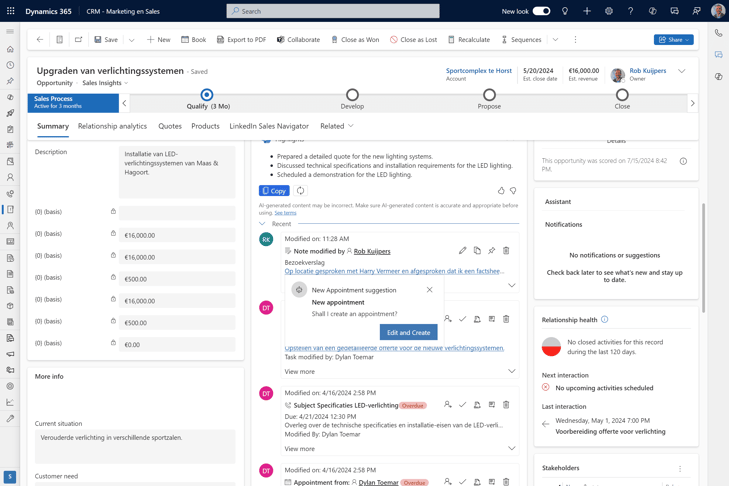
Task: Click the Current situation text field
Action: click(x=135, y=446)
